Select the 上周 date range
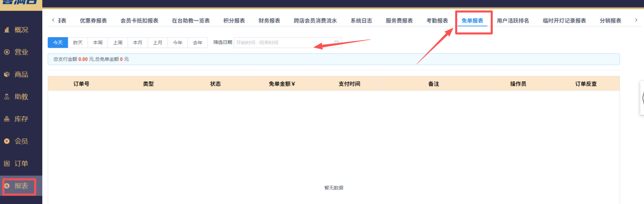 [118, 43]
